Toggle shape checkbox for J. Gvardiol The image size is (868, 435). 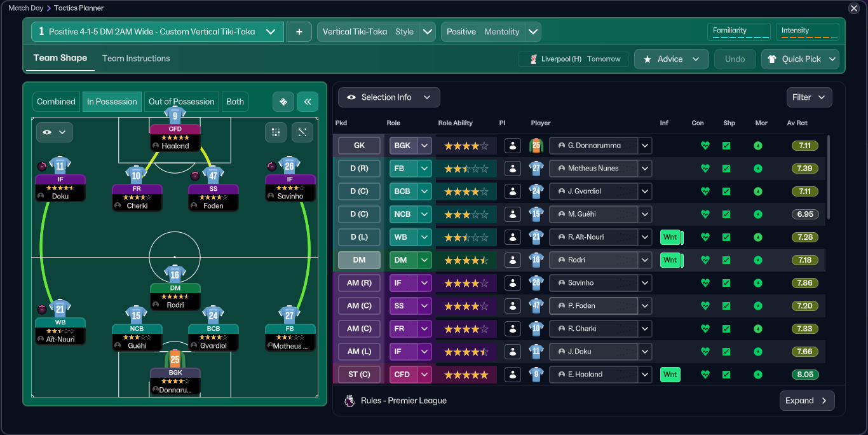(726, 191)
